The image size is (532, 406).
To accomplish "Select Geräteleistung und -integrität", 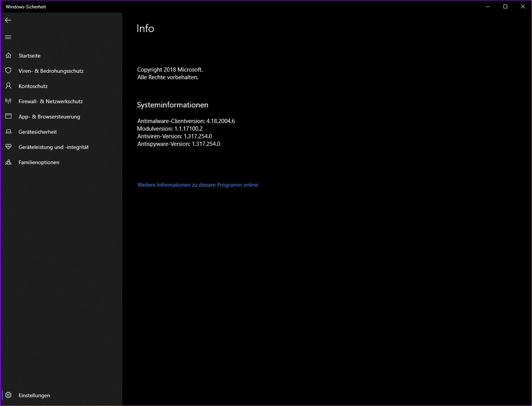I will pyautogui.click(x=61, y=147).
